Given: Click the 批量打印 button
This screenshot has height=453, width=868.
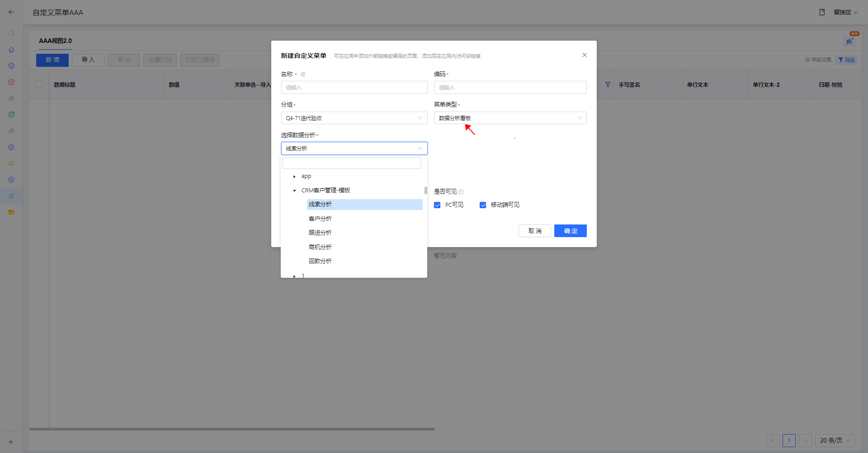Looking at the screenshot, I should pos(160,60).
